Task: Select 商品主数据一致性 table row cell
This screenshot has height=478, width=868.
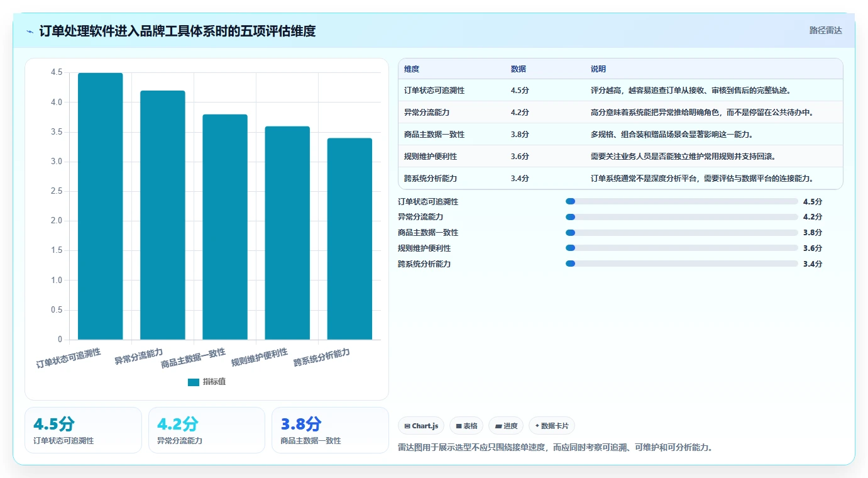Action: (434, 134)
